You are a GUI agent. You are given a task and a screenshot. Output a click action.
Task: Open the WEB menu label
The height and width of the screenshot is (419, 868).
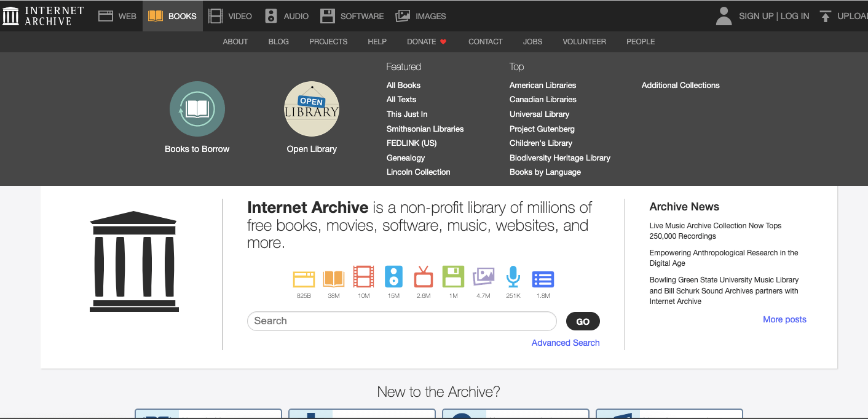127,16
